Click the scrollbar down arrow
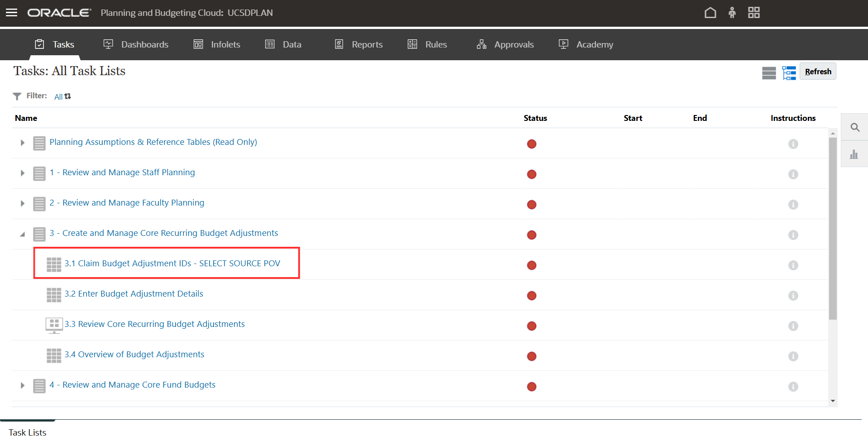Viewport: 868px width, 446px height. click(833, 401)
